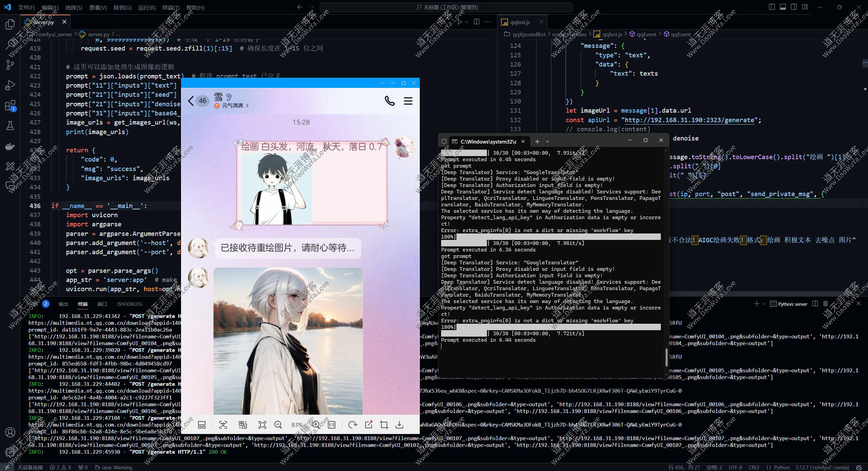
Task: Open the Explorer view in activity bar
Action: coord(10,24)
